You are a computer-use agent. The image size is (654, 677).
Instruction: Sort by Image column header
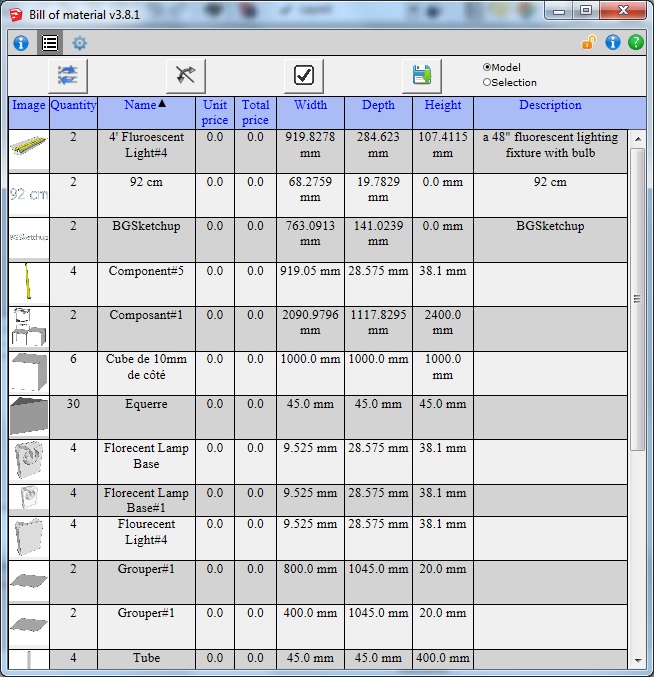28,113
